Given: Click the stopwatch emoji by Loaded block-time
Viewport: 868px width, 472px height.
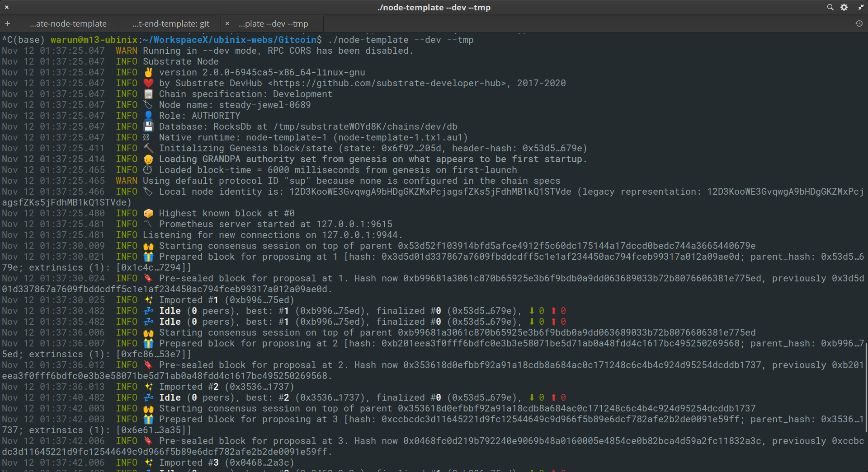Looking at the screenshot, I should pyautogui.click(x=148, y=170).
